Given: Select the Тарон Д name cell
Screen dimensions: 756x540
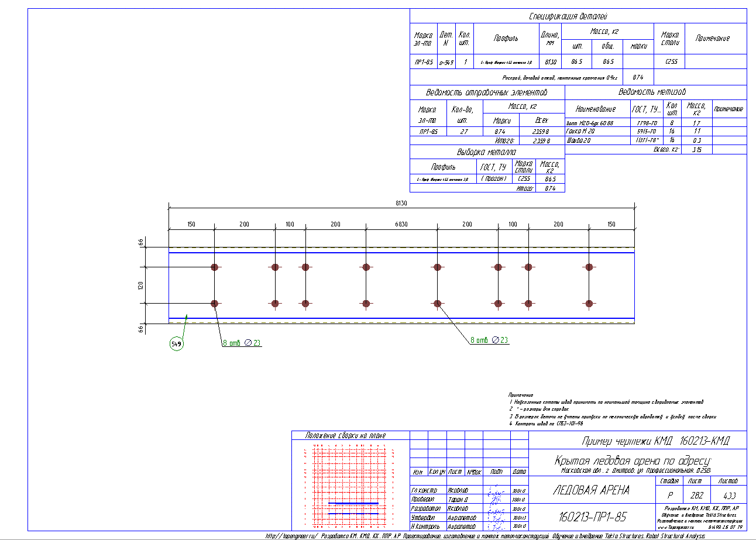Looking at the screenshot, I should tap(458, 500).
